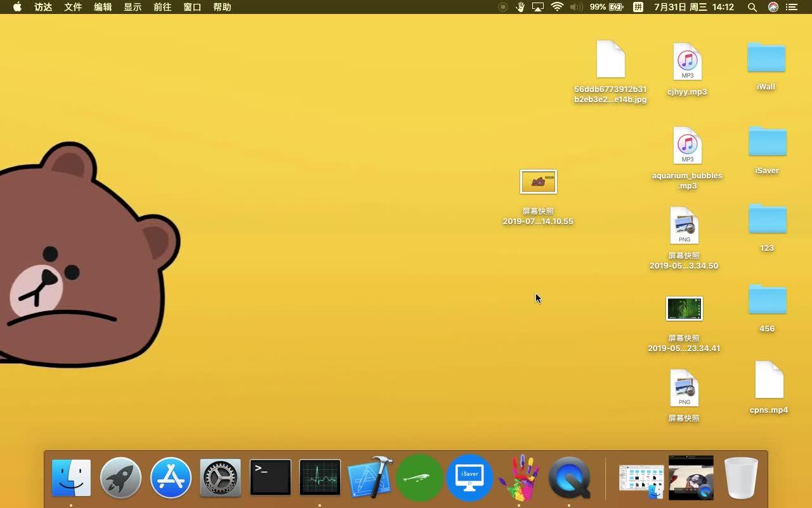Image resolution: width=812 pixels, height=508 pixels.
Task: Open Notification Center list icon
Action: click(792, 7)
